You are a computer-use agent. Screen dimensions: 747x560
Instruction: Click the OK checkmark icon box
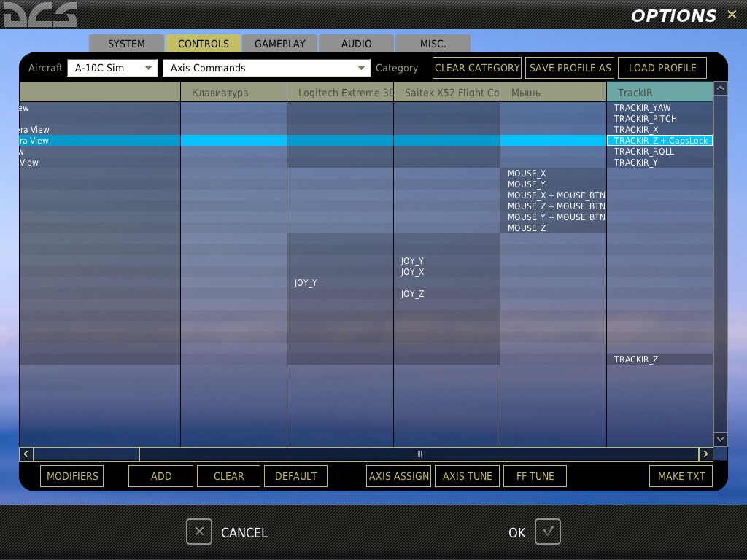(547, 532)
